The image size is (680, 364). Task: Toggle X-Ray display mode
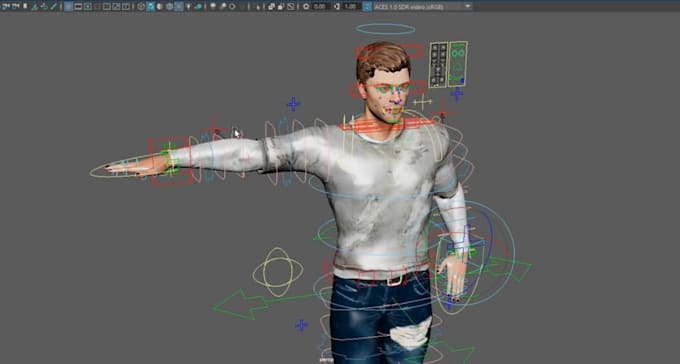[x=271, y=7]
